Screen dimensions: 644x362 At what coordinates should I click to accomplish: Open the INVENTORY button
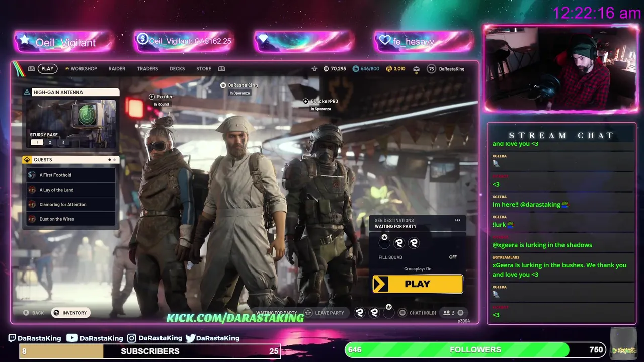coord(70,313)
